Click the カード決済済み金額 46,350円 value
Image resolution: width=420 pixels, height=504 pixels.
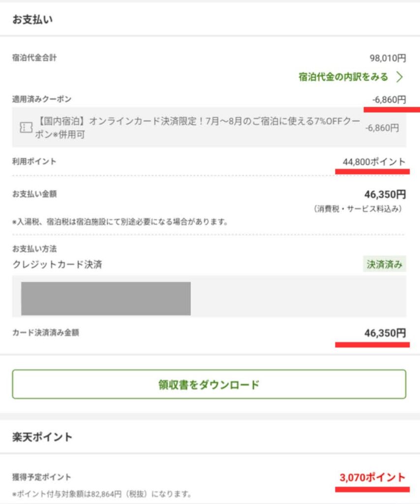(x=385, y=333)
